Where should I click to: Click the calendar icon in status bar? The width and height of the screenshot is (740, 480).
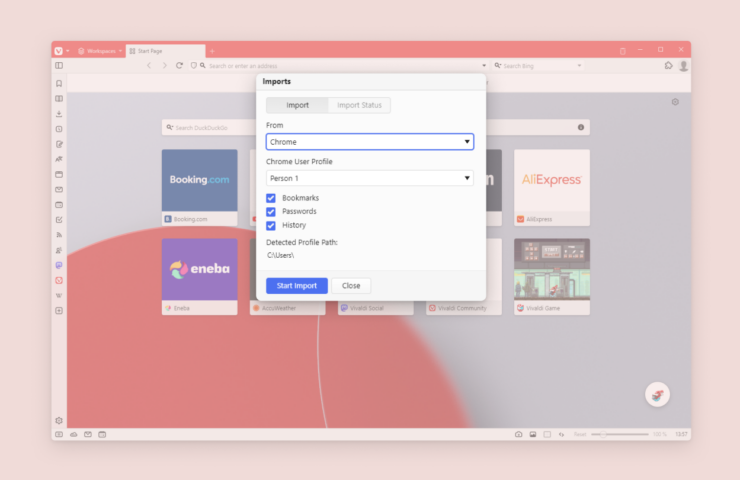coord(102,434)
